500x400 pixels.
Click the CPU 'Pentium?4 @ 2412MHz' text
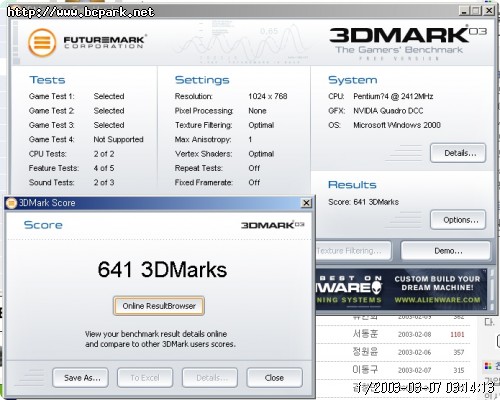(x=393, y=96)
